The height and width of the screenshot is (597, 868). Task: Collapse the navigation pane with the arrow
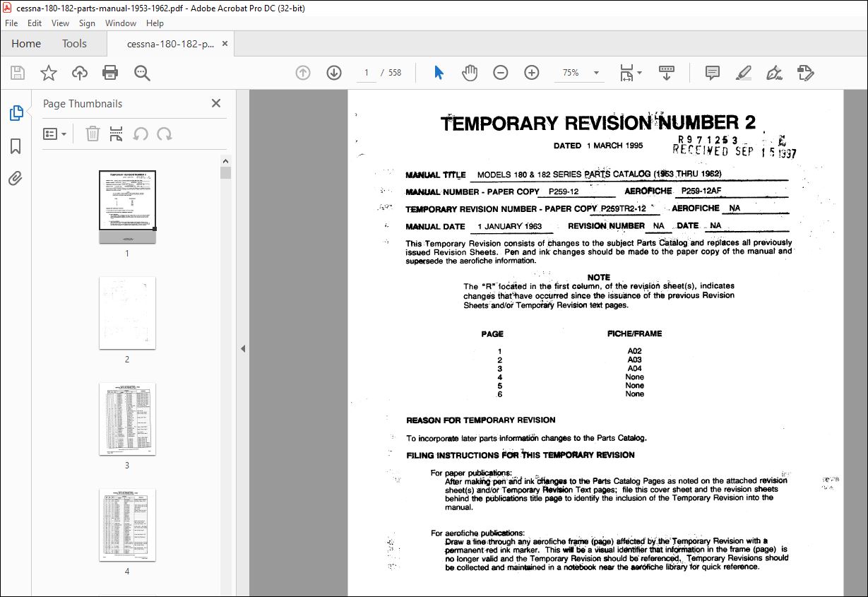243,348
